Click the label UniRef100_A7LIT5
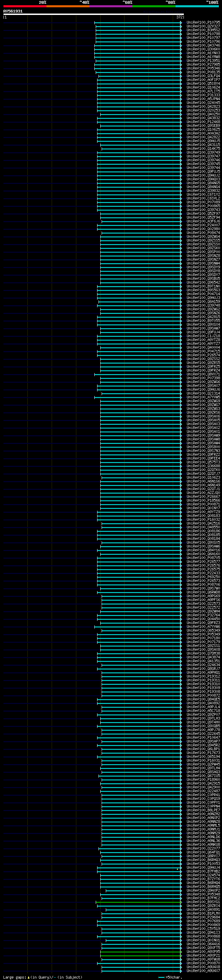The width and height of the screenshot is (222, 980). click(x=203, y=91)
